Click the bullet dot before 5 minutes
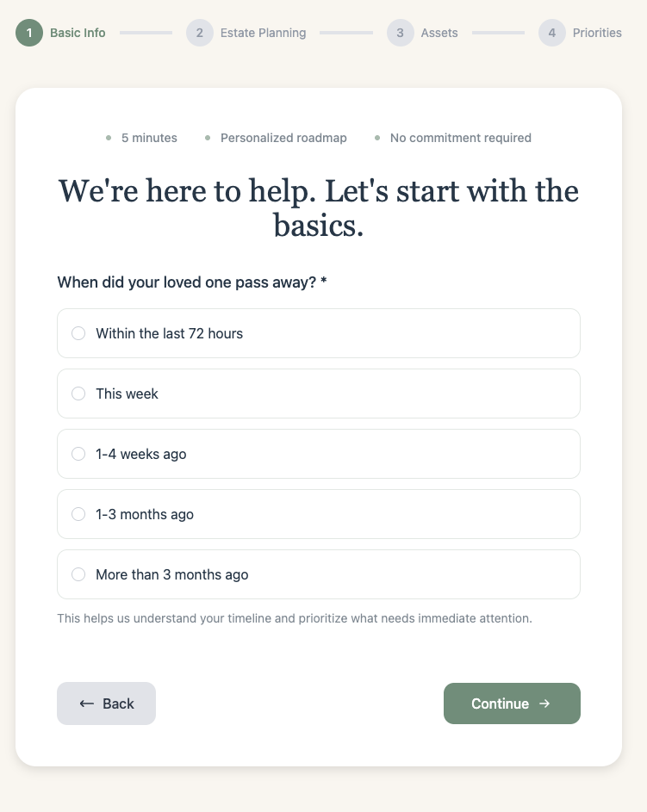This screenshot has height=812, width=647. pyautogui.click(x=109, y=138)
